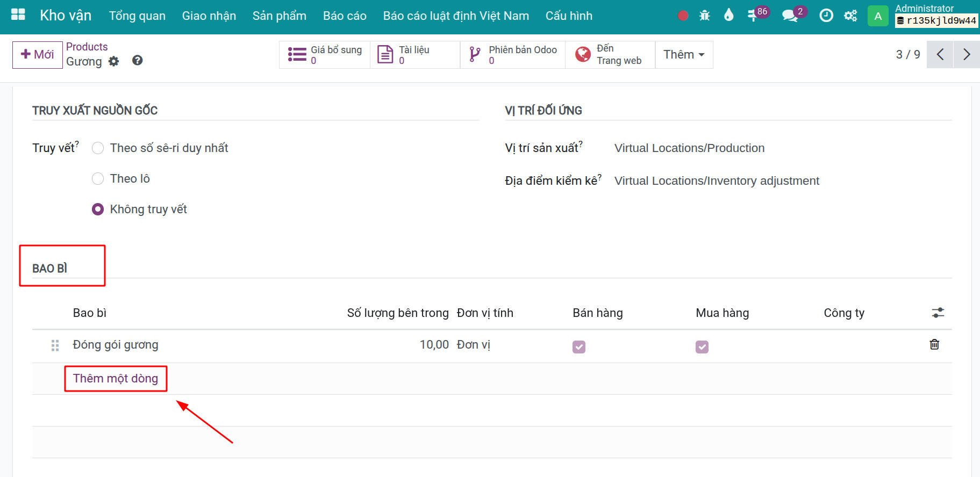Open the apps grid home menu
Image resolution: width=980 pixels, height=477 pixels.
point(18,15)
